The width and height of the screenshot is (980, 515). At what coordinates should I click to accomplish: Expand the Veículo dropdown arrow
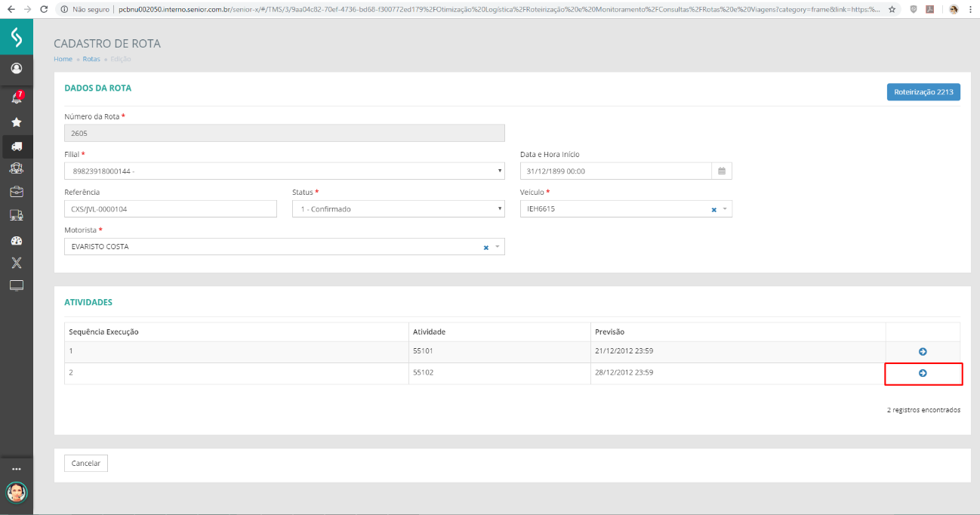click(x=726, y=210)
